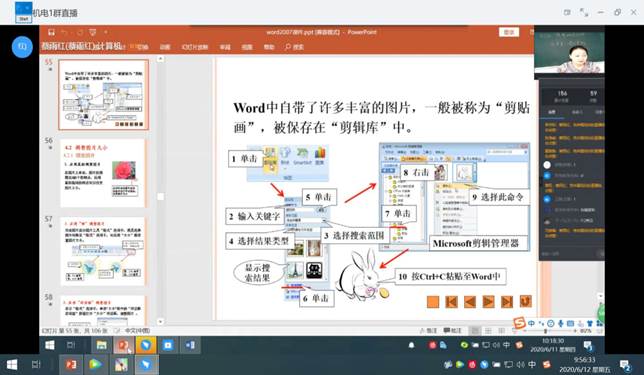Click the orange Next slide action button
Screen dimensions: 644x375
[x=488, y=302]
